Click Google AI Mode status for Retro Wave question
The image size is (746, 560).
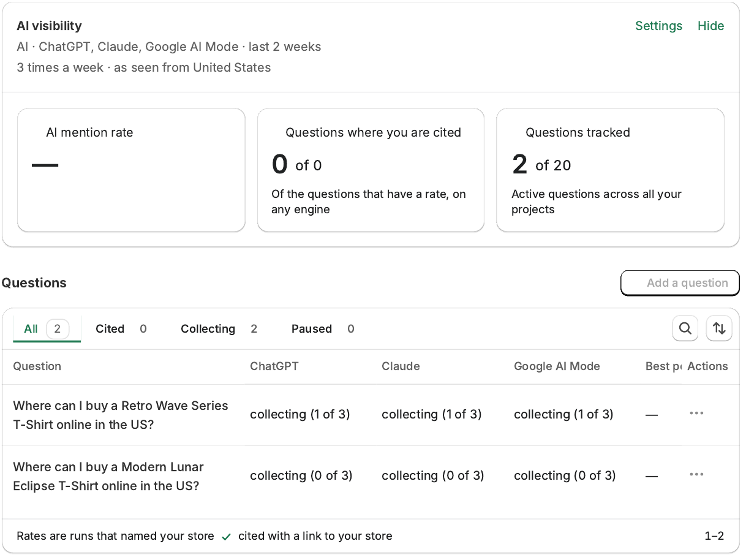pos(563,414)
